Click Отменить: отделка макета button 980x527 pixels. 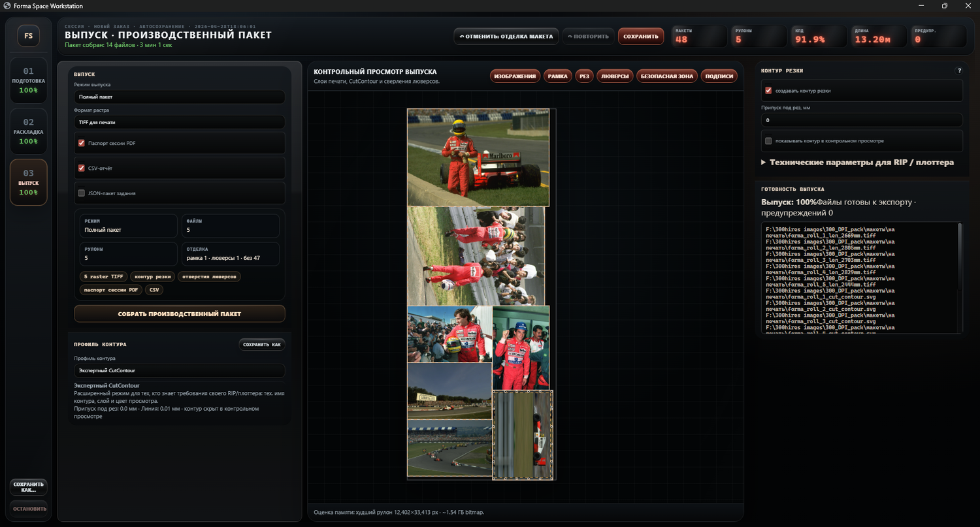[x=506, y=37]
